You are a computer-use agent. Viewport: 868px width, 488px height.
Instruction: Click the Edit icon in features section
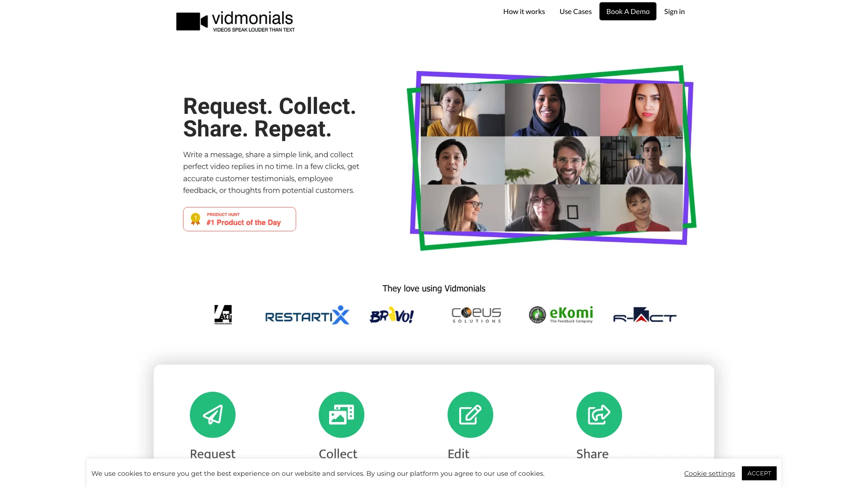pos(470,415)
